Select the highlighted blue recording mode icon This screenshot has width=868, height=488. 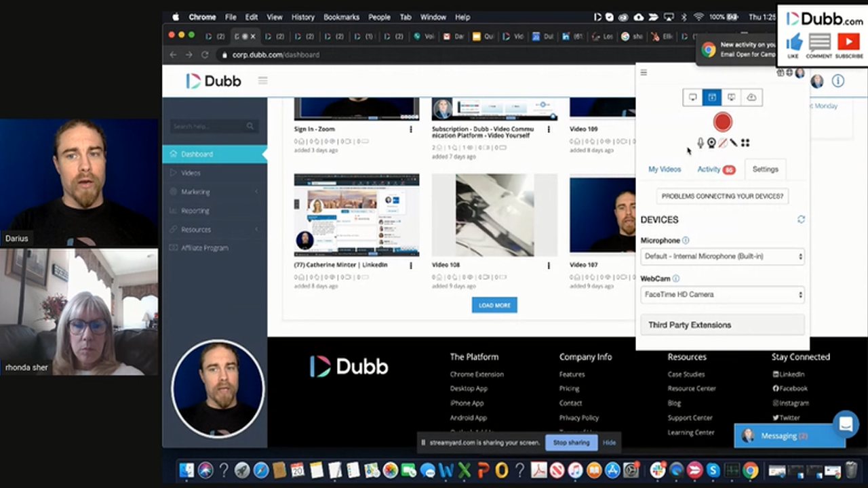click(x=712, y=98)
